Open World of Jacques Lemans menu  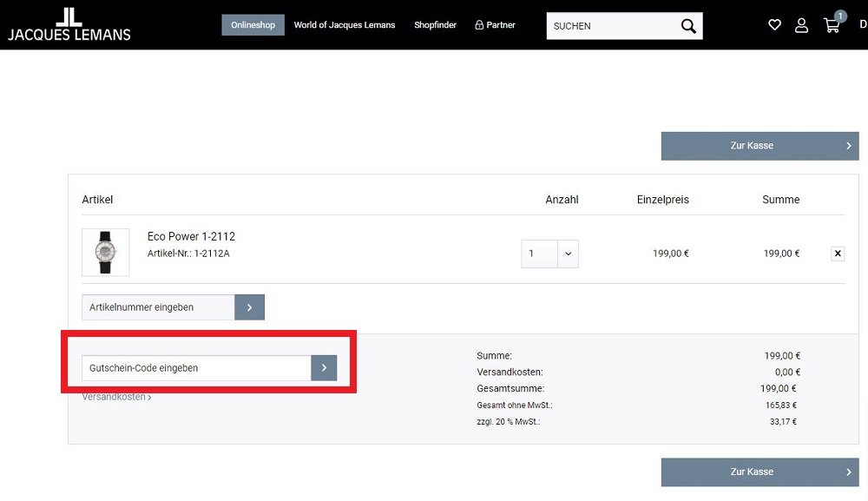pos(345,25)
